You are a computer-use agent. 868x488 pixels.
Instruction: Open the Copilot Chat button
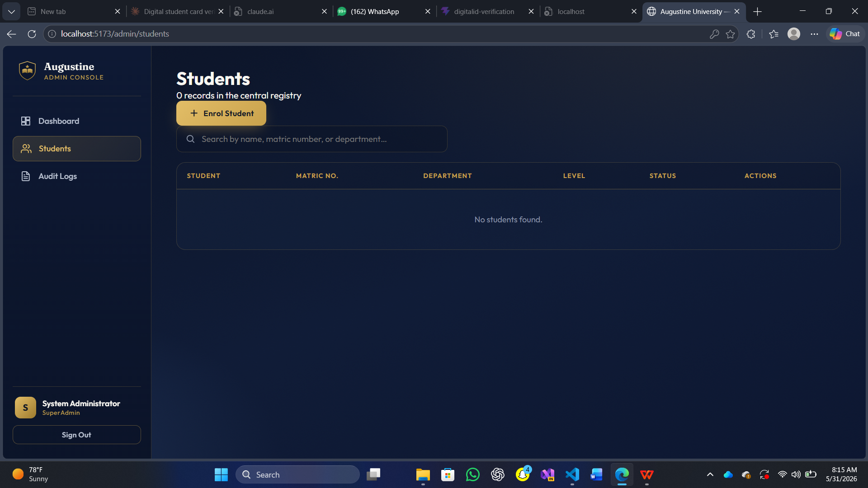(x=845, y=34)
